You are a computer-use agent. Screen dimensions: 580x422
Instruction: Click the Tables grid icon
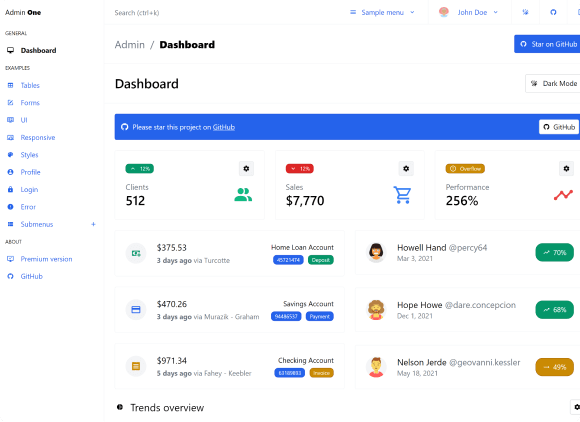pos(10,85)
